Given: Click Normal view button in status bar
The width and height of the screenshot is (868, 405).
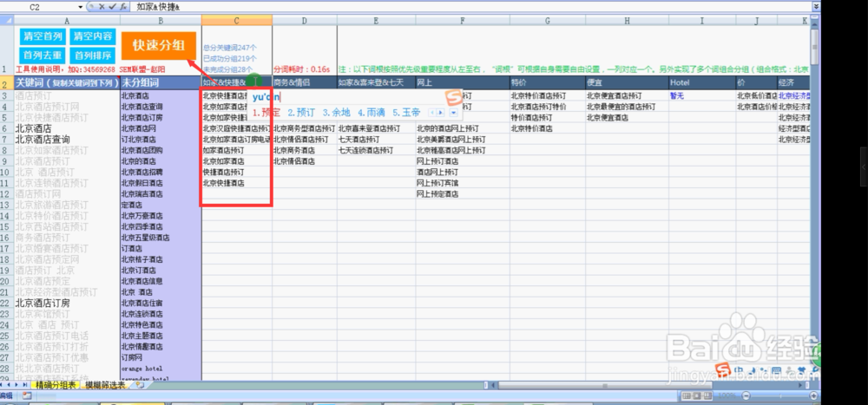Looking at the screenshot, I should click(x=686, y=395).
